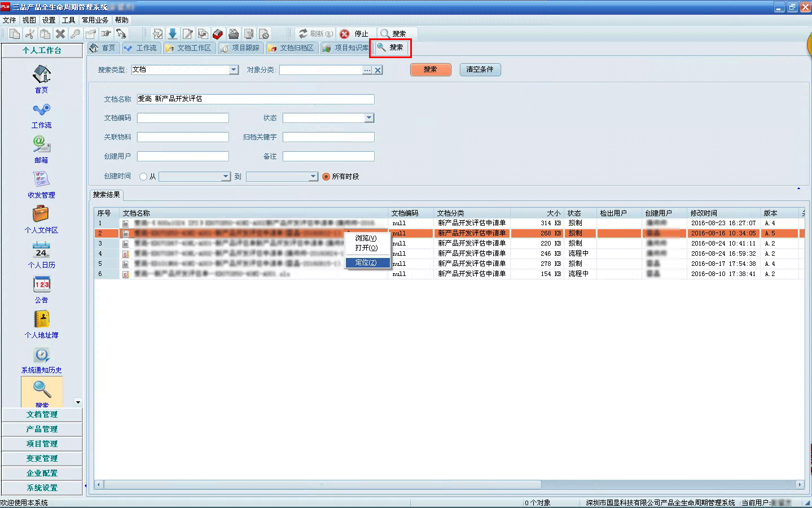Image resolution: width=812 pixels, height=508 pixels.
Task: Open 首页 icon in left sidebar
Action: coord(41,75)
